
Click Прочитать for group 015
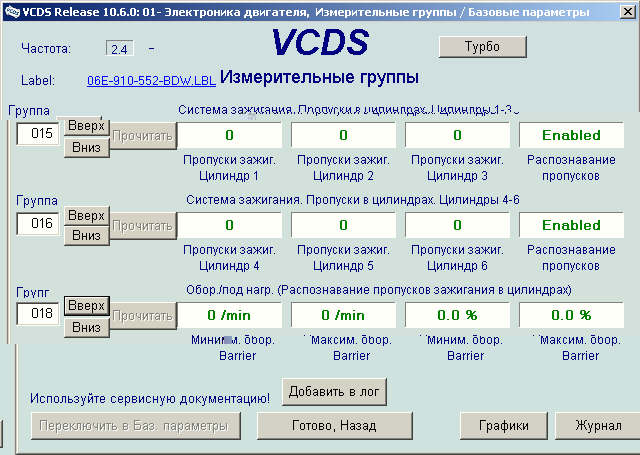pos(143,135)
